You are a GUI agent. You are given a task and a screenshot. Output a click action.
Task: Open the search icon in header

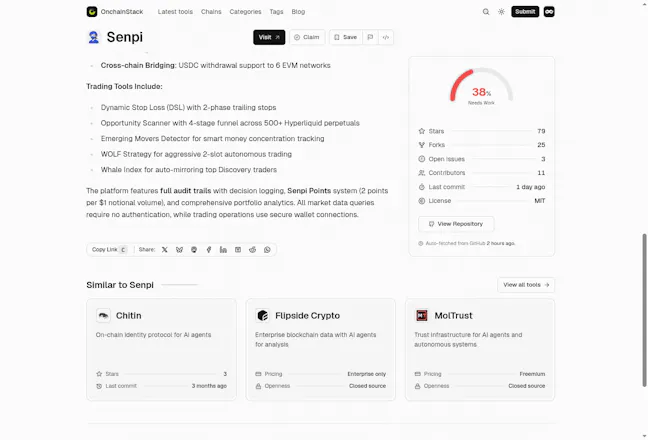click(x=486, y=12)
